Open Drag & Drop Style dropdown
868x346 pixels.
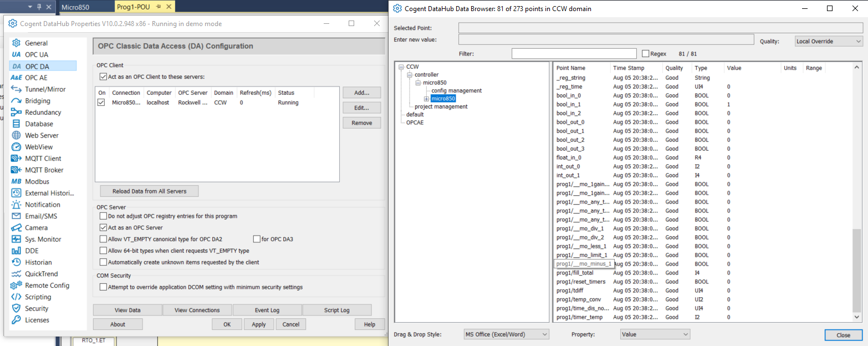click(x=506, y=334)
